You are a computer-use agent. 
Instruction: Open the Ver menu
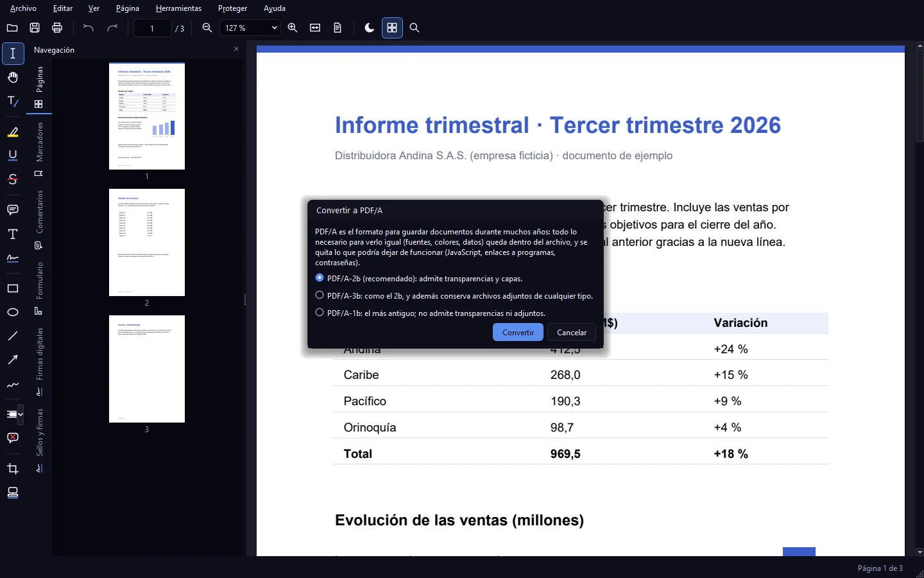click(x=94, y=8)
